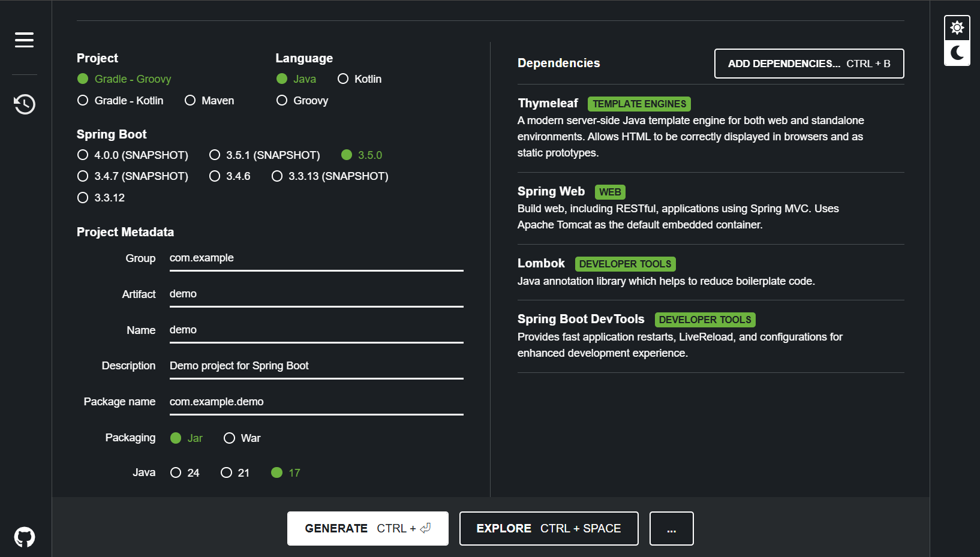
Task: Choose Java language
Action: 296,79
